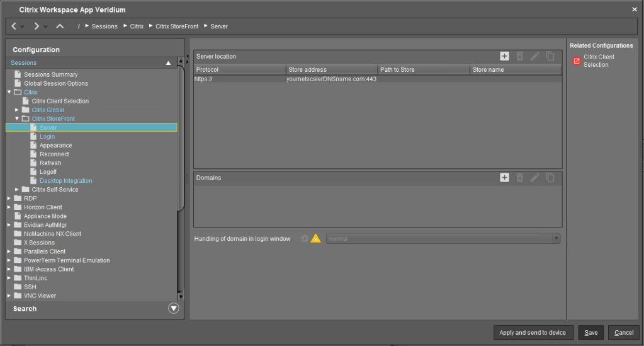Toggle the warning icon next to domain handling

[316, 239]
